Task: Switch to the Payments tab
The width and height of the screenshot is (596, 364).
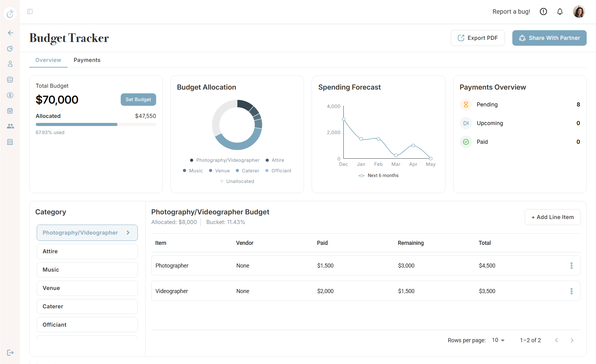Action: click(87, 60)
